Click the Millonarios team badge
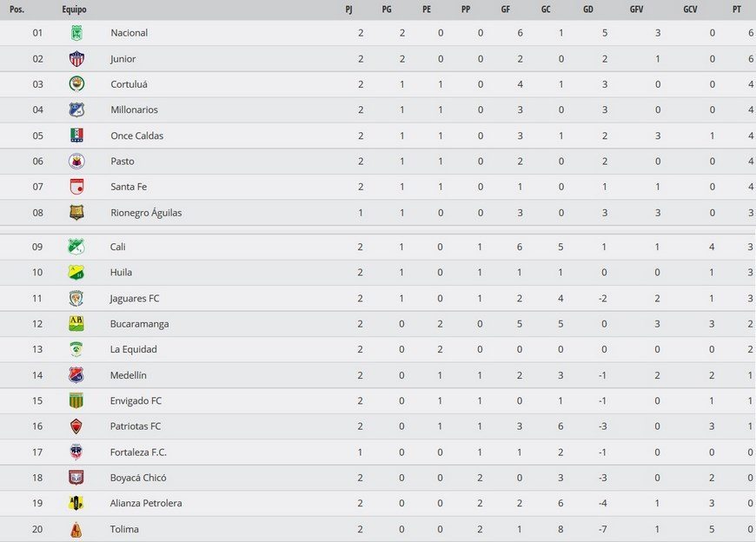Image resolution: width=756 pixels, height=542 pixels. point(76,110)
